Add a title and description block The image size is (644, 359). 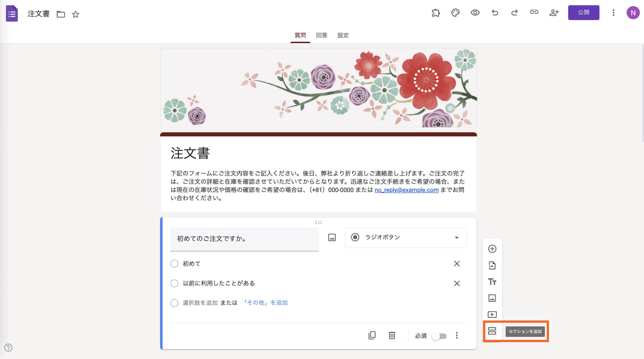(492, 282)
